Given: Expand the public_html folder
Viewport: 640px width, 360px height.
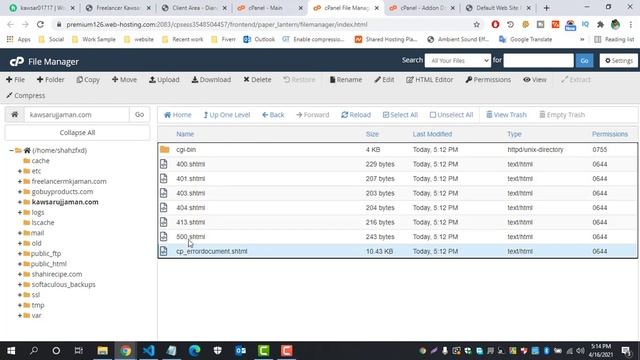Looking at the screenshot, I should 20,264.
